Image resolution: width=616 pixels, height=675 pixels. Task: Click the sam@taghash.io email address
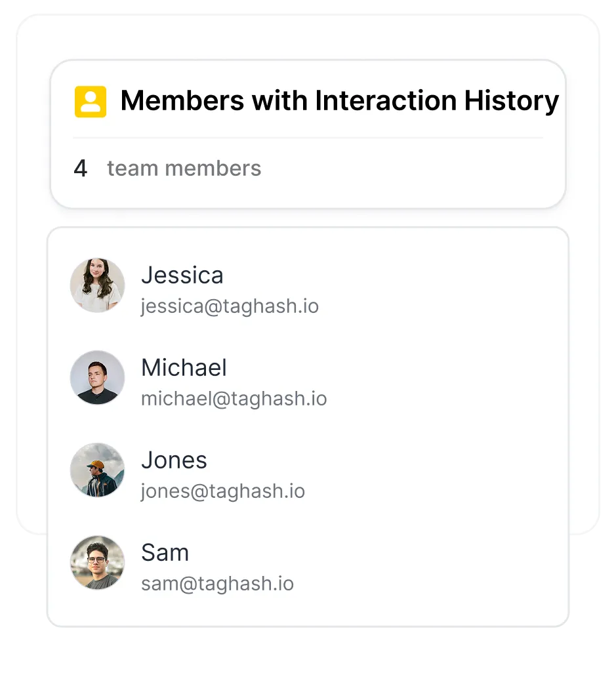pos(217,584)
